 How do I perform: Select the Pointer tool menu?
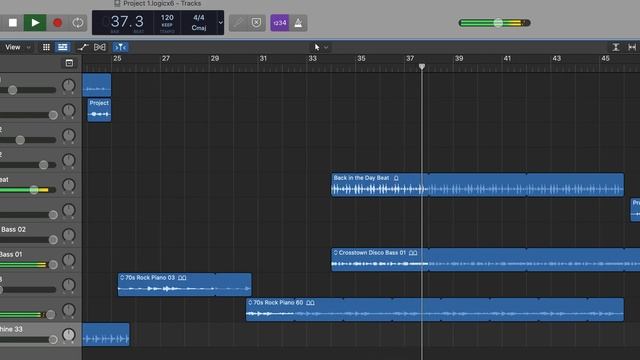coord(317,47)
